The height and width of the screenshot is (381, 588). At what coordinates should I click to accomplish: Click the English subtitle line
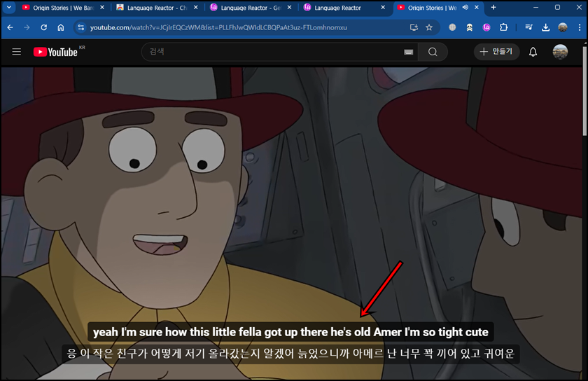[290, 332]
